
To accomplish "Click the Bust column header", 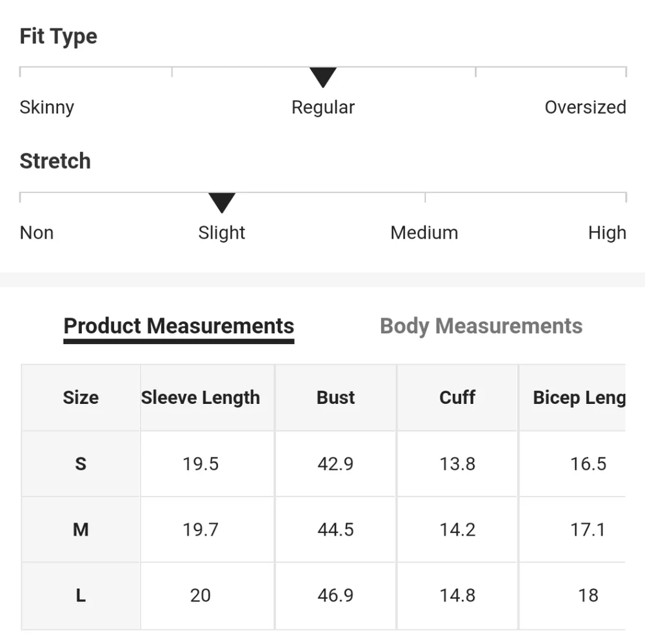I will 335,397.
